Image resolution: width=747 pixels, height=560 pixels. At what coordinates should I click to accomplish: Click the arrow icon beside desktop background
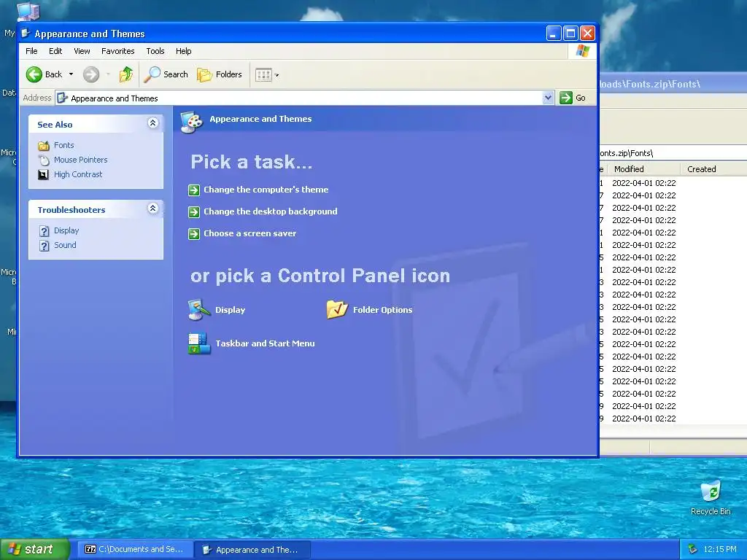point(194,212)
